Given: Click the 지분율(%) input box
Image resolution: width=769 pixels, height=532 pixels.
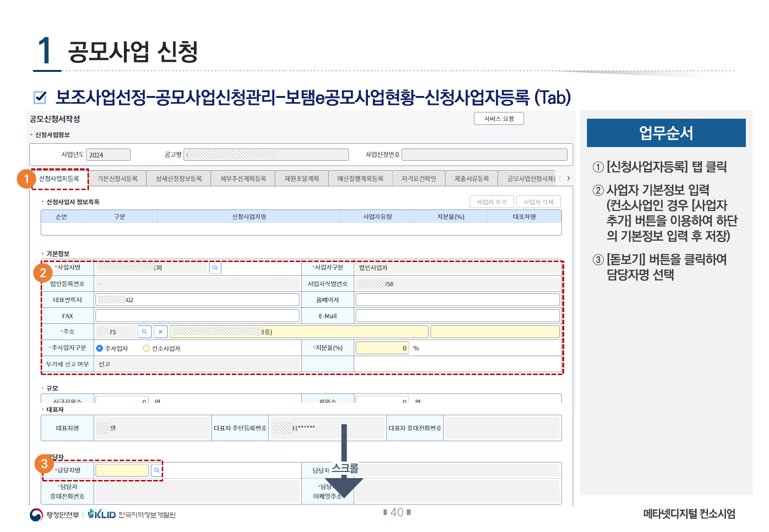Looking at the screenshot, I should (382, 348).
